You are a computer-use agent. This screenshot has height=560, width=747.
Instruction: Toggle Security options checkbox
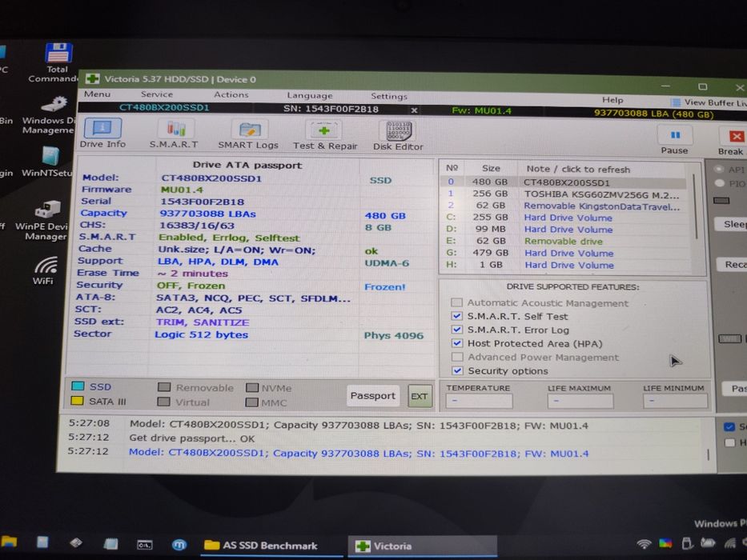(457, 370)
